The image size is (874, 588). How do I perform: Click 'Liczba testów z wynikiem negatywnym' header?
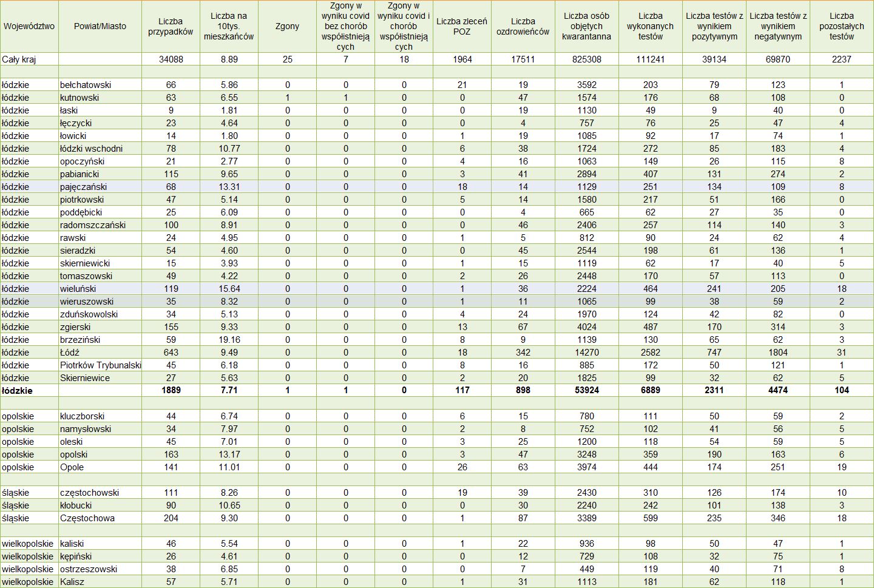point(778,26)
